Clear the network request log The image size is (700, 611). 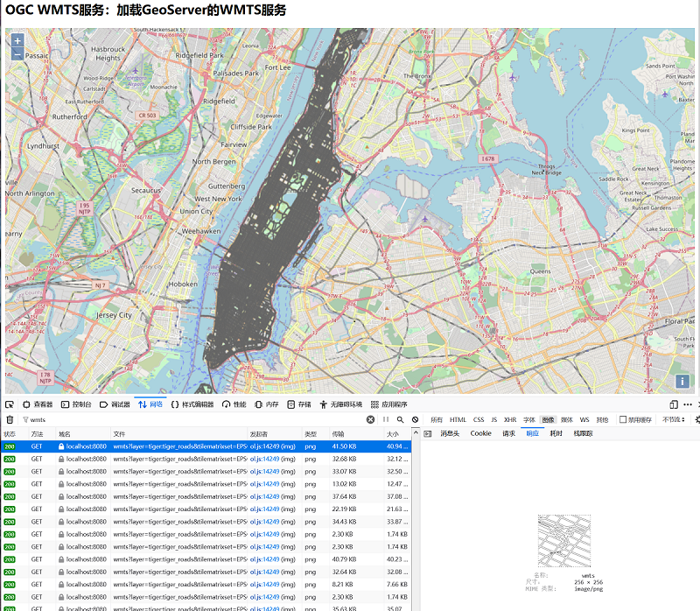(x=10, y=420)
